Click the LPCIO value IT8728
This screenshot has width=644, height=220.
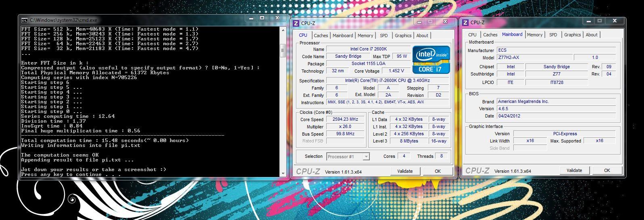point(556,82)
